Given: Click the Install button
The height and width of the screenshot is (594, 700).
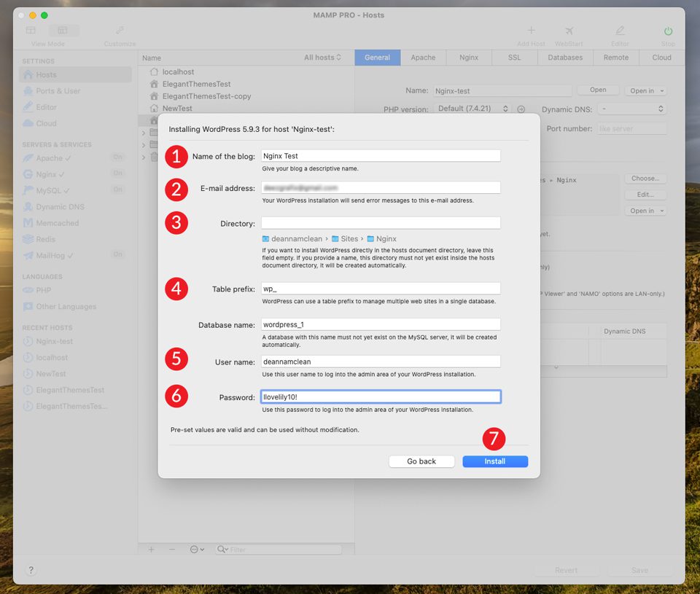Looking at the screenshot, I should point(494,461).
